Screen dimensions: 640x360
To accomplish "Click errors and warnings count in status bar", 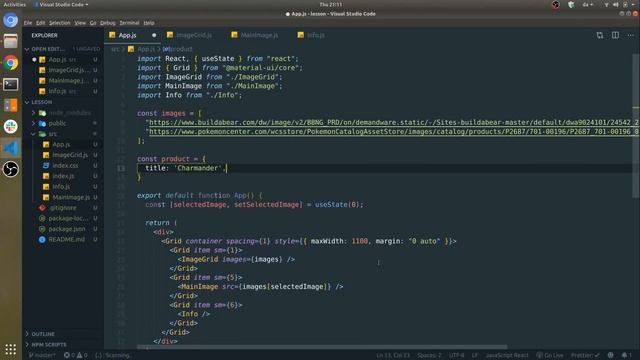I will pos(76,355).
